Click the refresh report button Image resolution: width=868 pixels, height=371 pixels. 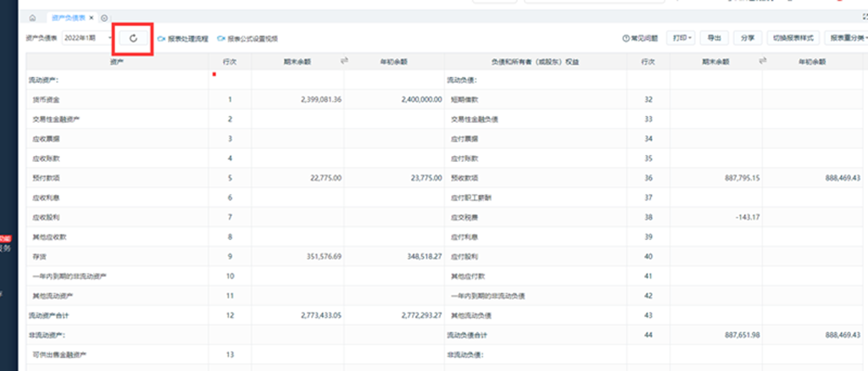point(133,38)
